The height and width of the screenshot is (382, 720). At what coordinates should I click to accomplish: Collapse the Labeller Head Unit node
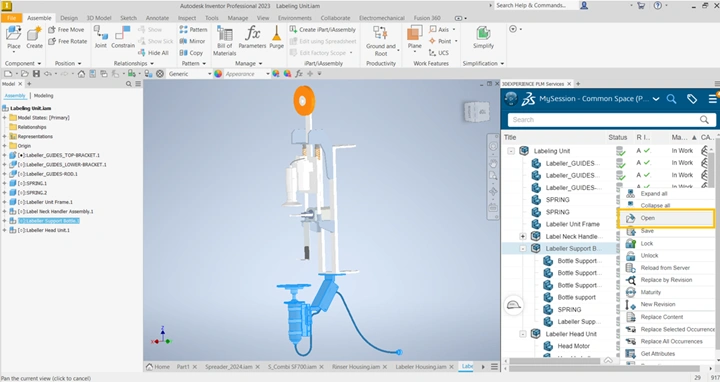[523, 334]
